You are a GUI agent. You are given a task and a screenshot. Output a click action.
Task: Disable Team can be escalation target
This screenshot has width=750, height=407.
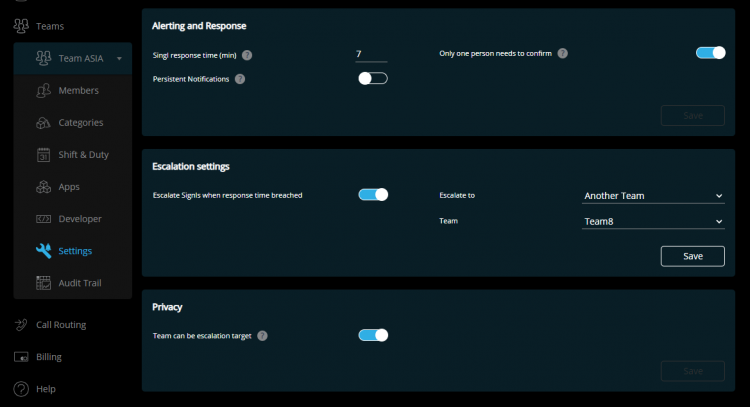pos(373,335)
